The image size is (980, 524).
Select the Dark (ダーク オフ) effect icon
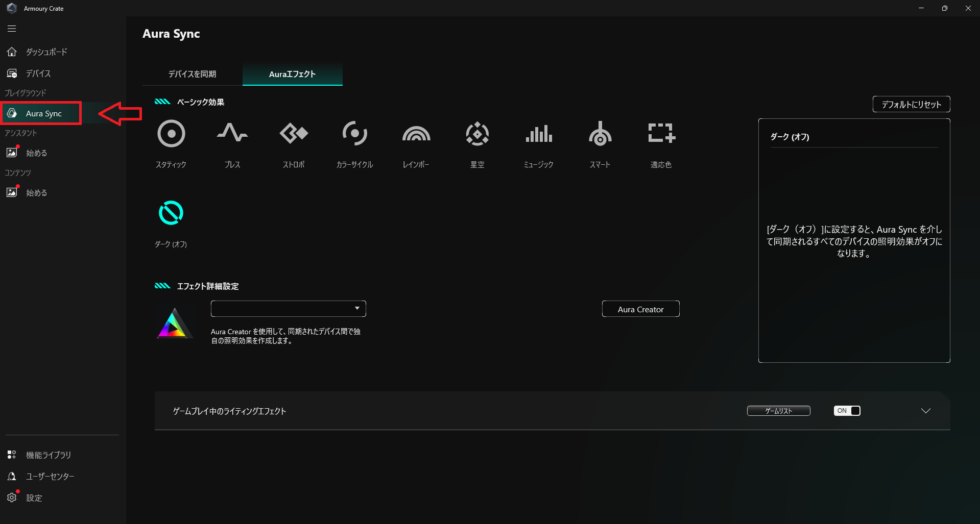click(x=171, y=213)
